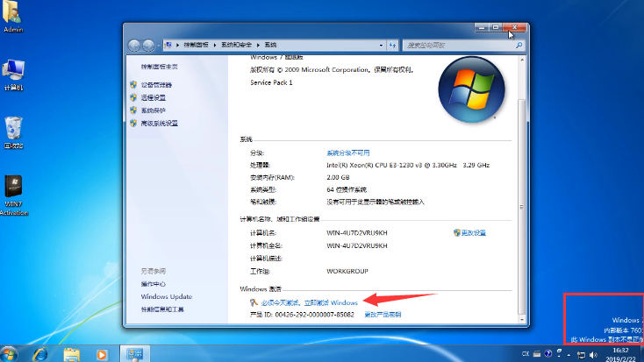Click the WORKGROUP text
The image size is (644, 362).
(x=347, y=271)
